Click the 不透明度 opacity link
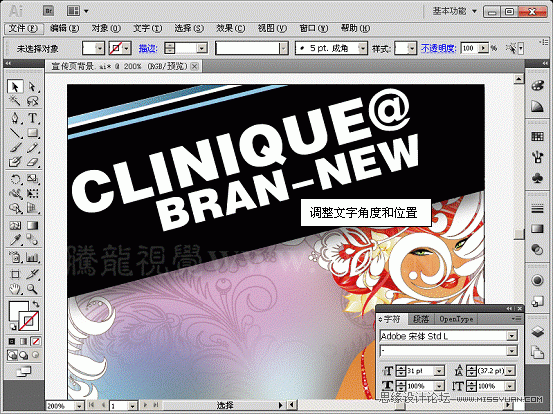Image resolution: width=553 pixels, height=414 pixels. coord(439,48)
